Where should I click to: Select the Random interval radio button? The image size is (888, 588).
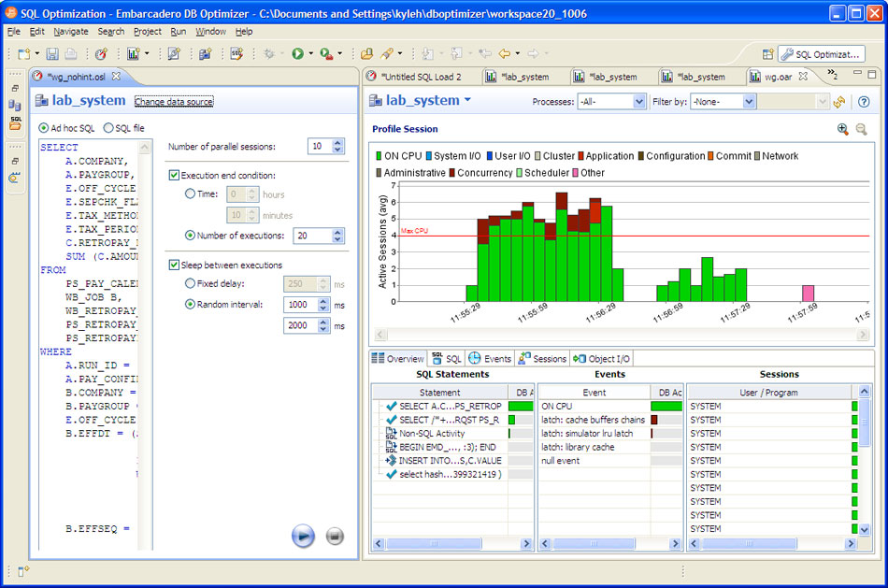tap(191, 304)
